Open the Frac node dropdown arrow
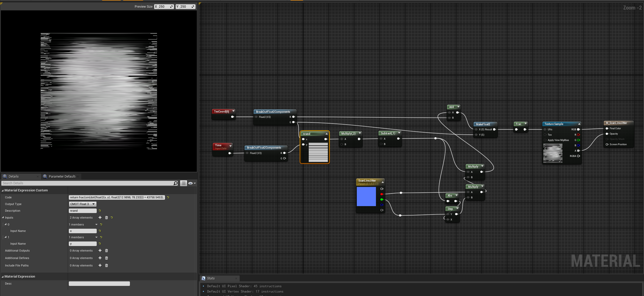Image resolution: width=644 pixels, height=296 pixels. pyautogui.click(x=525, y=123)
